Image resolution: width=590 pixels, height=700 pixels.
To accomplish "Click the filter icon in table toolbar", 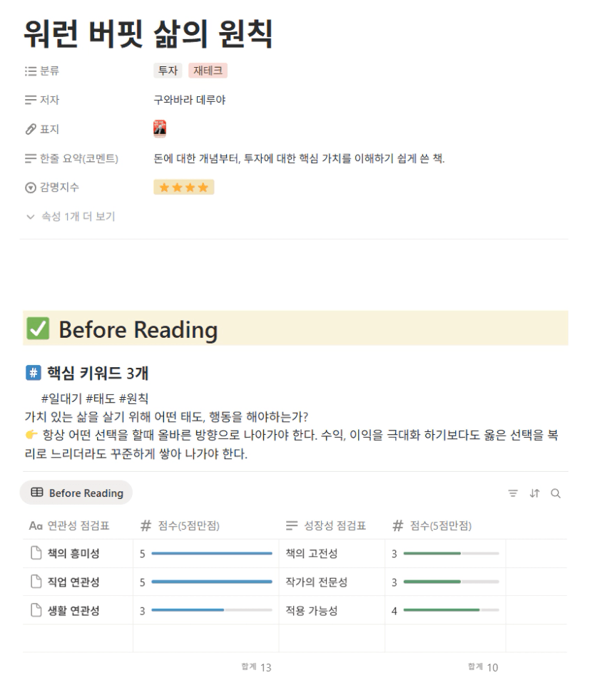I will [512, 493].
